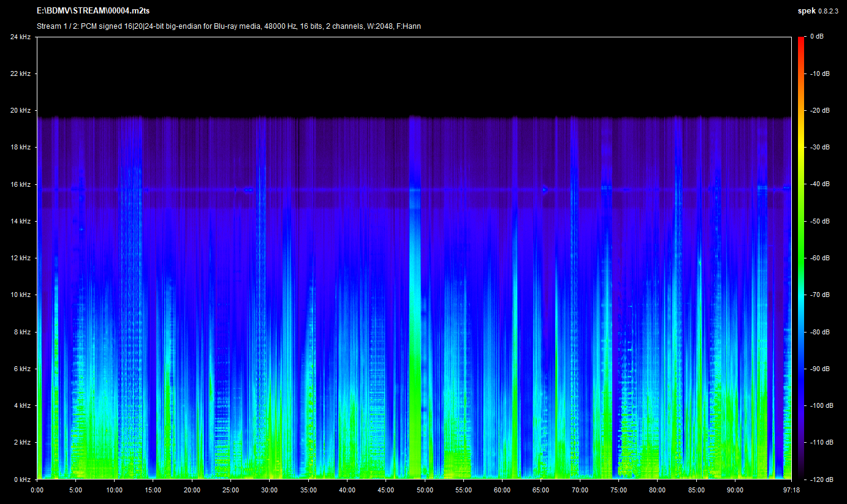
Task: Click the -120 dB scale label
Action: click(x=821, y=480)
